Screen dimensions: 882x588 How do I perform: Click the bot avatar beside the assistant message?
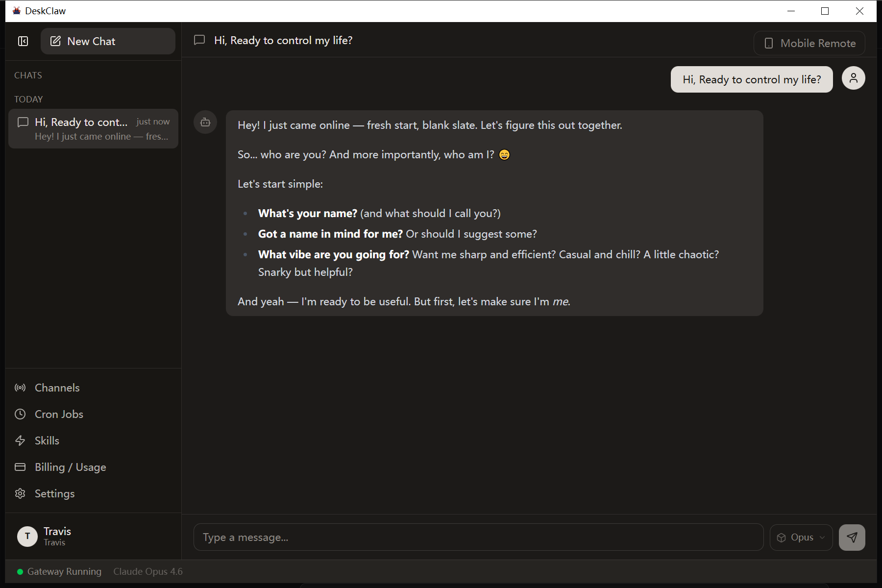(x=205, y=122)
